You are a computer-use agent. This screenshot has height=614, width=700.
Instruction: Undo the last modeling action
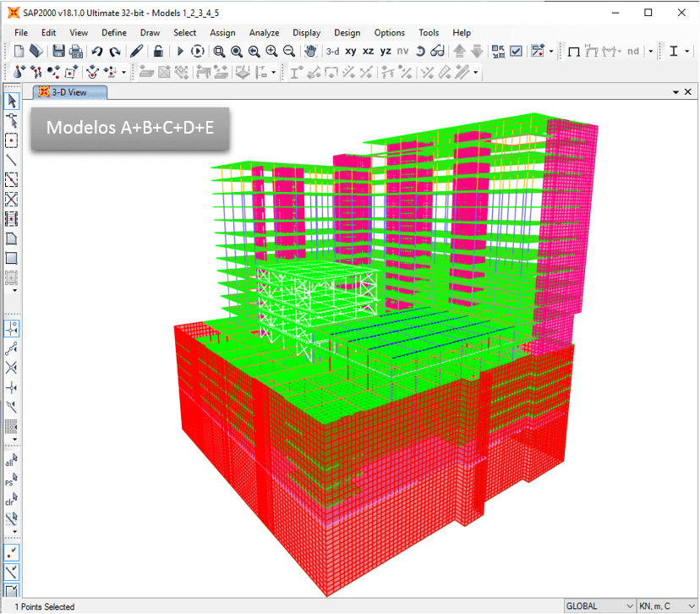[x=97, y=52]
